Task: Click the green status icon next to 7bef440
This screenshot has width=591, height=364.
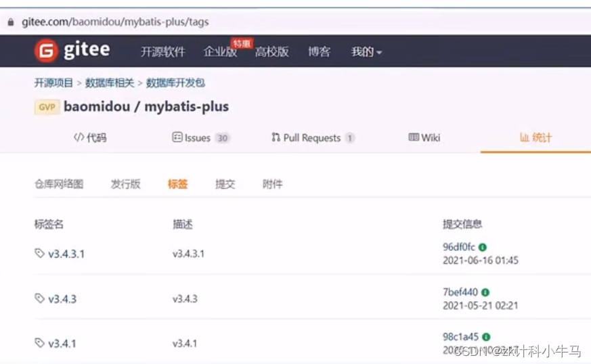Action: (x=485, y=292)
